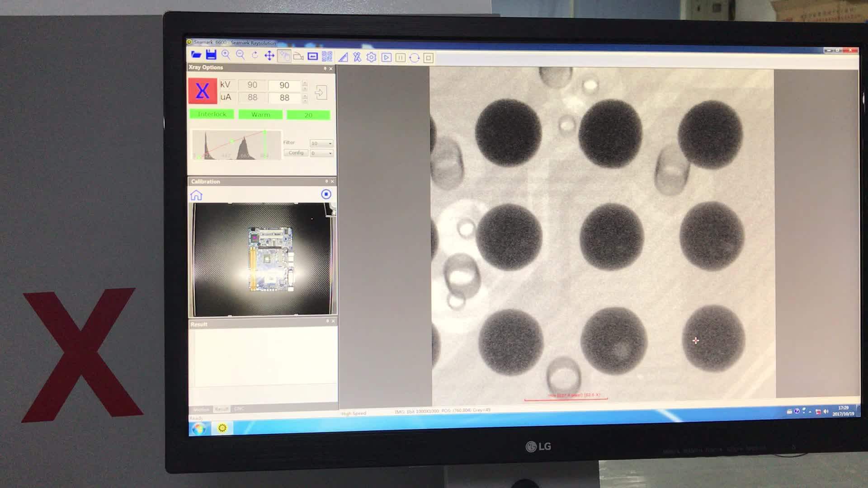Toggle the red X-ray power button
Image resolution: width=868 pixels, height=488 pixels.
(x=202, y=91)
